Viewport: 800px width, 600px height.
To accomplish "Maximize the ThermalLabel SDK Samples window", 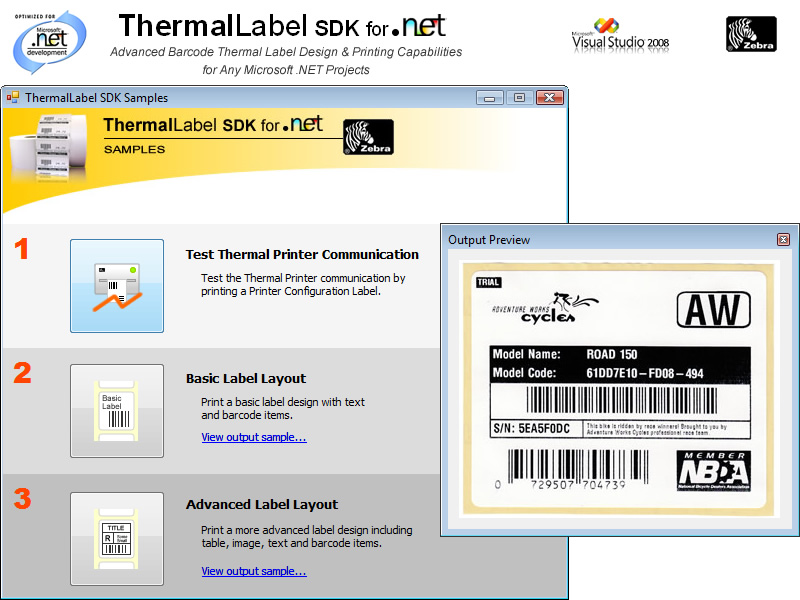I will [518, 98].
